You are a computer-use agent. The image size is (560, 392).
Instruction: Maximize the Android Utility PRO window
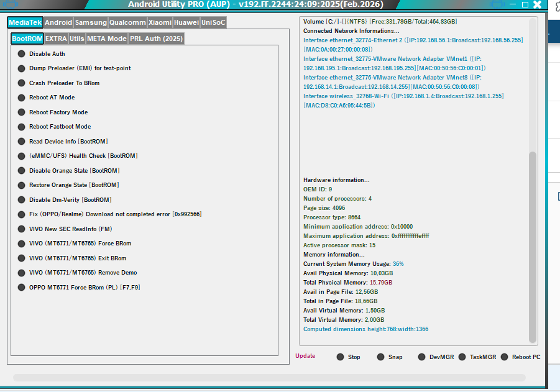[525, 4]
